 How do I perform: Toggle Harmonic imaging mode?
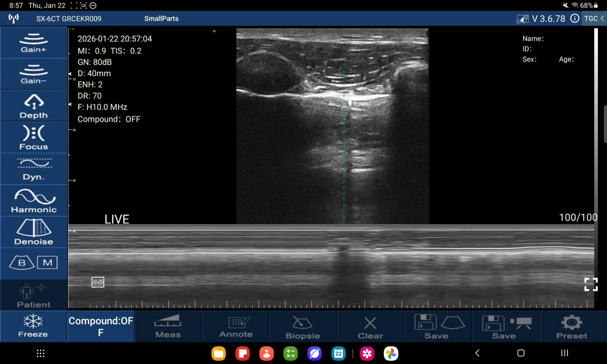pyautogui.click(x=34, y=201)
